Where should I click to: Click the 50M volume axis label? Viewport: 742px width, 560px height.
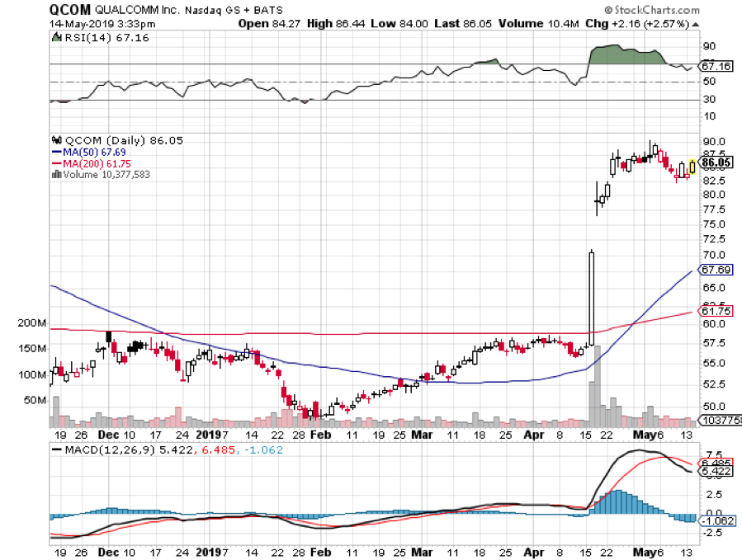pos(35,401)
